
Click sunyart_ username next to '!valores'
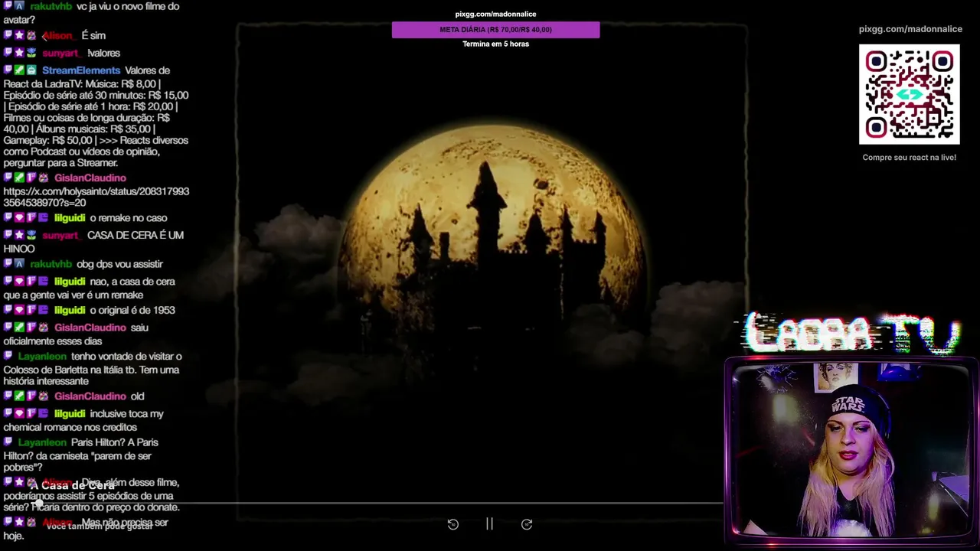pyautogui.click(x=61, y=54)
